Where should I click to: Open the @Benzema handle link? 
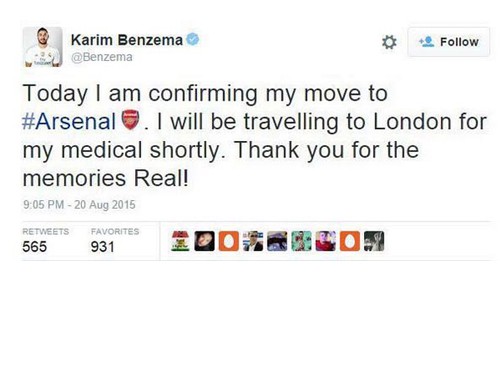pos(102,57)
